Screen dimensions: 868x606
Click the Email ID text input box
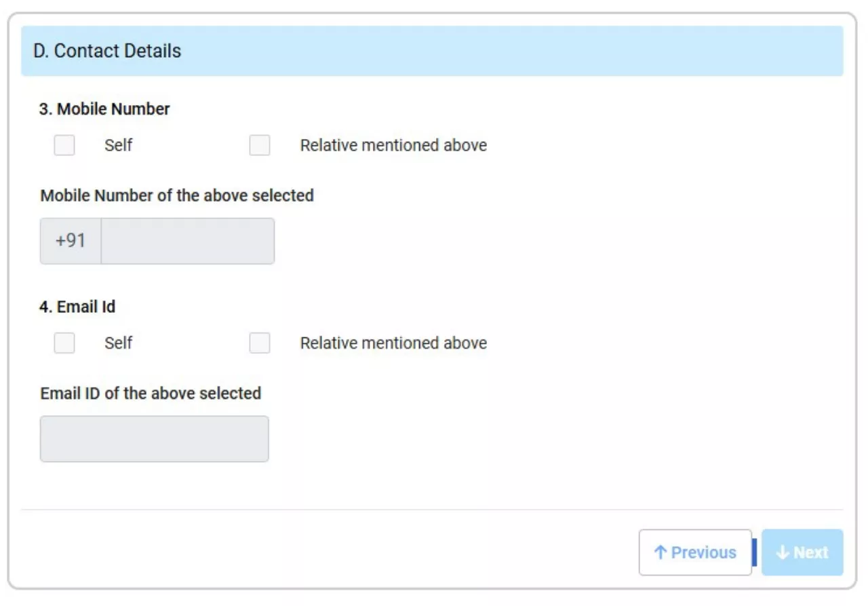pos(155,439)
